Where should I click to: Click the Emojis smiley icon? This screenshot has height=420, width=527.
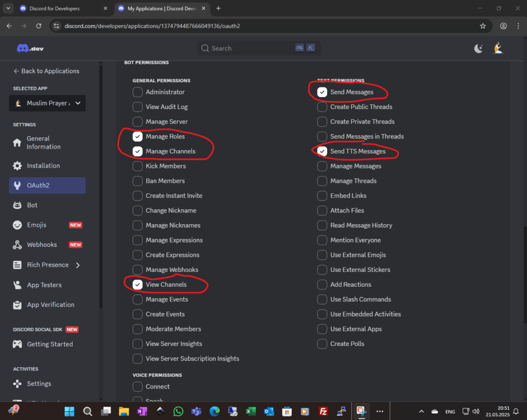tap(17, 225)
